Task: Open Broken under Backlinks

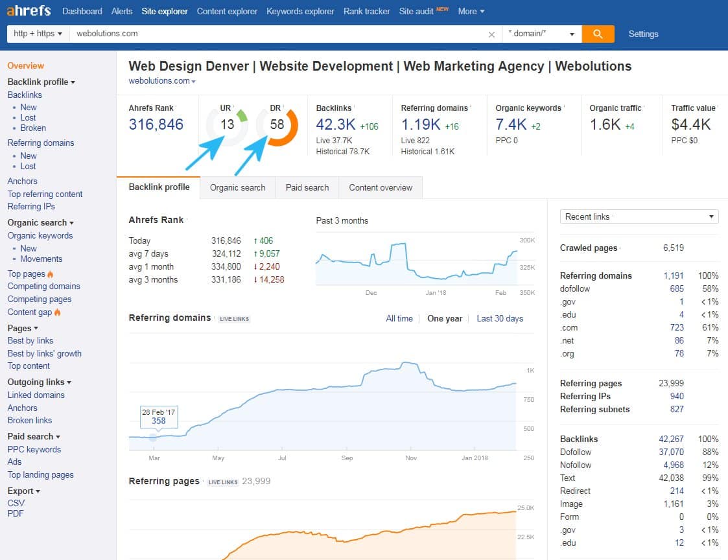Action: point(33,128)
